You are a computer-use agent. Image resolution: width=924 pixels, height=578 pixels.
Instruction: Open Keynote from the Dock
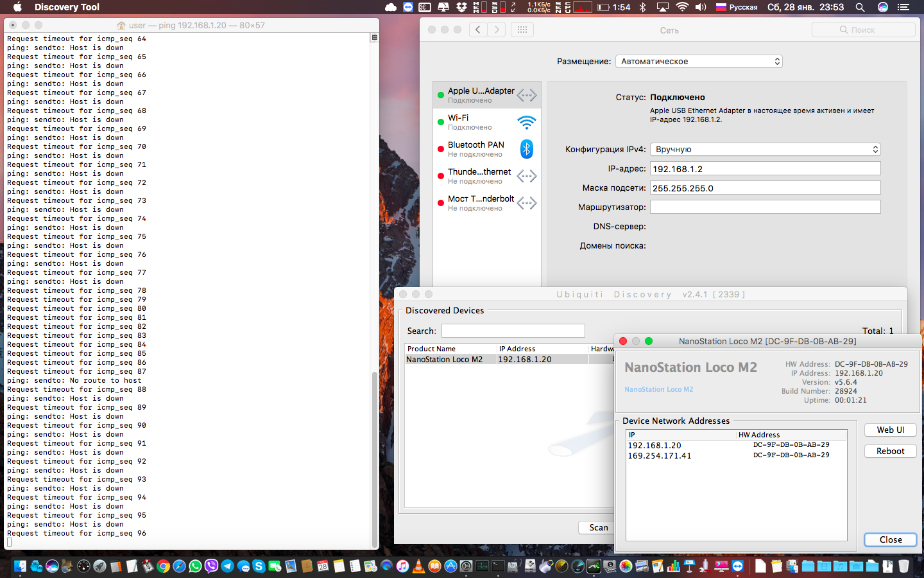coord(689,566)
